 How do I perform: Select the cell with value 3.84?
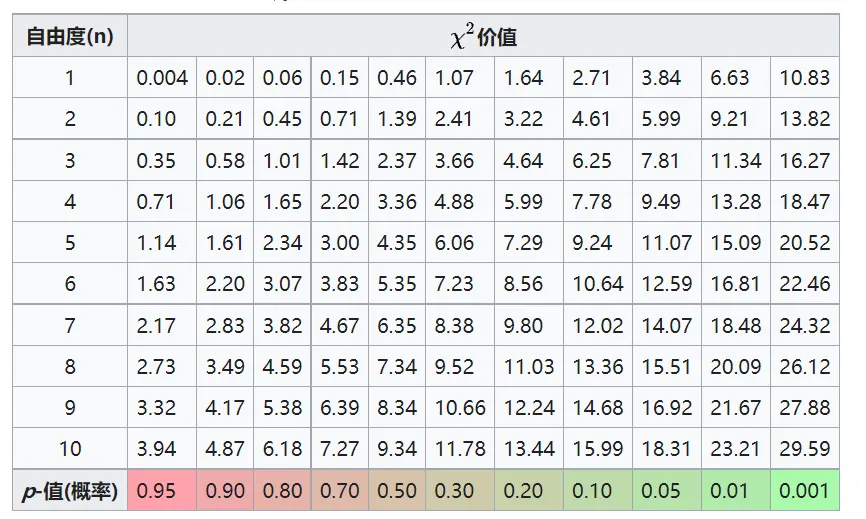point(660,78)
